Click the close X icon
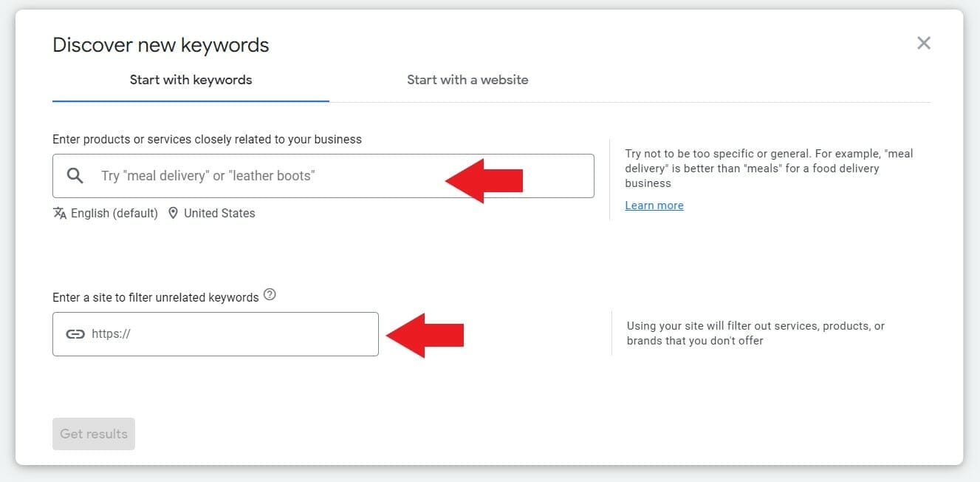Image resolution: width=980 pixels, height=482 pixels. pyautogui.click(x=923, y=43)
